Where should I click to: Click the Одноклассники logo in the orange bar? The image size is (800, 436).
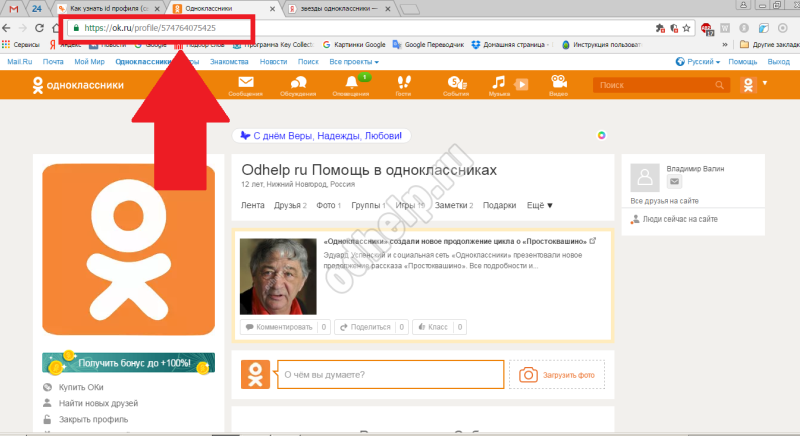point(78,85)
